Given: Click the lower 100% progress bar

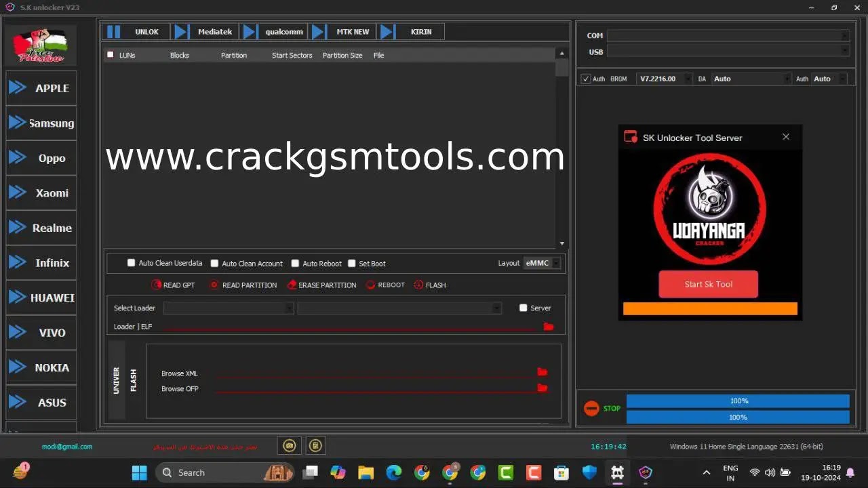Looking at the screenshot, I should tap(738, 418).
